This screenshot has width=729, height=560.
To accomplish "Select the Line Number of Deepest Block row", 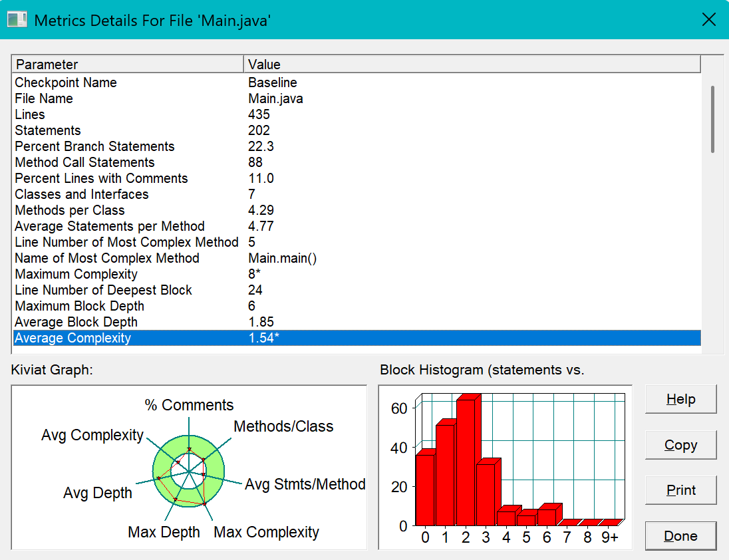I will 357,290.
